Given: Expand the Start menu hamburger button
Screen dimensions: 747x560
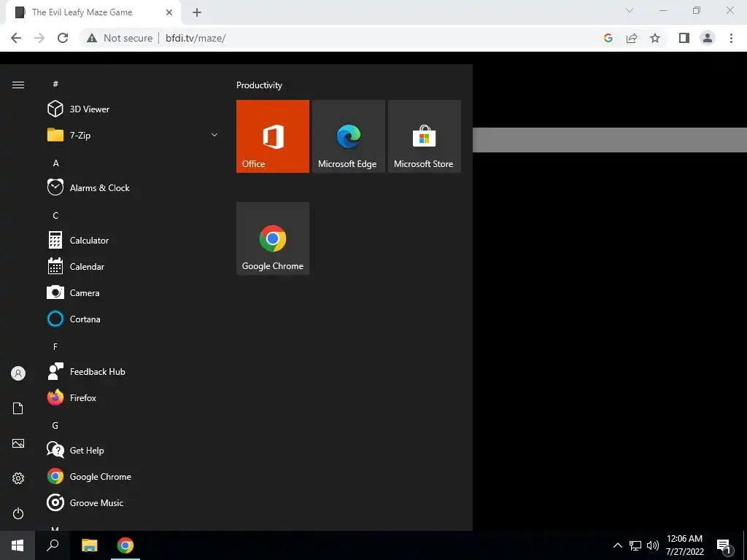Looking at the screenshot, I should tap(18, 85).
